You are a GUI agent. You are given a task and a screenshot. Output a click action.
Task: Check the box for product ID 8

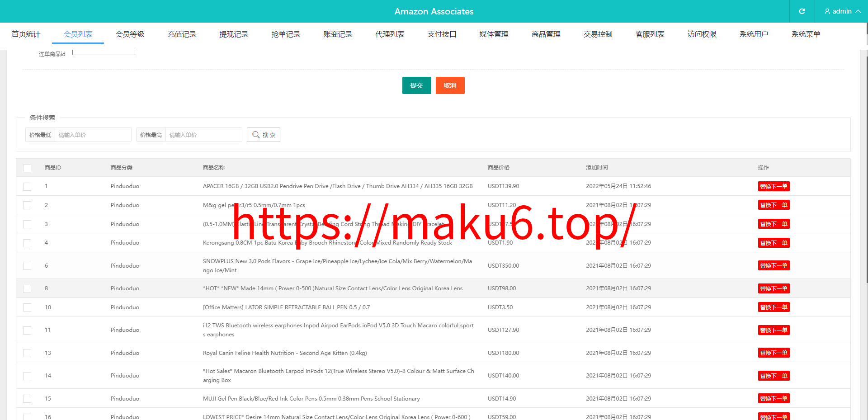pos(27,288)
